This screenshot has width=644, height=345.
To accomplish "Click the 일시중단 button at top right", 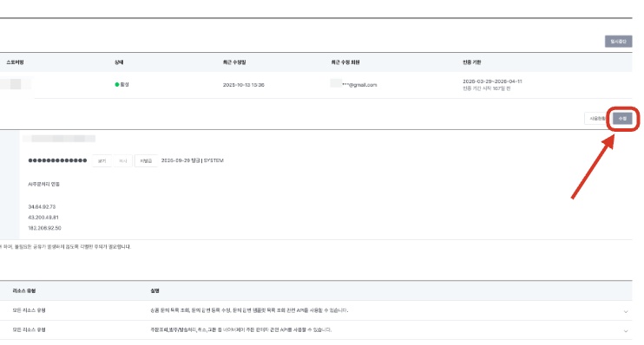I will (618, 42).
